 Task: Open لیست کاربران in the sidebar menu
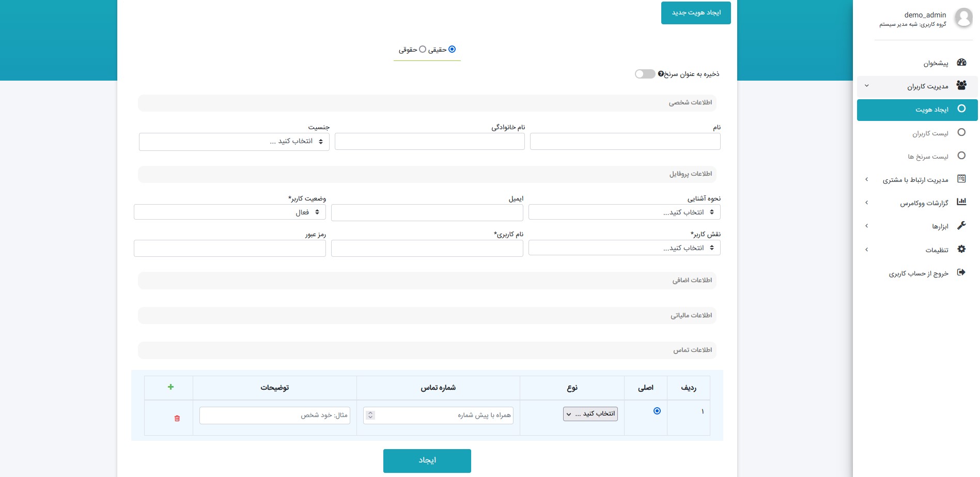point(930,133)
